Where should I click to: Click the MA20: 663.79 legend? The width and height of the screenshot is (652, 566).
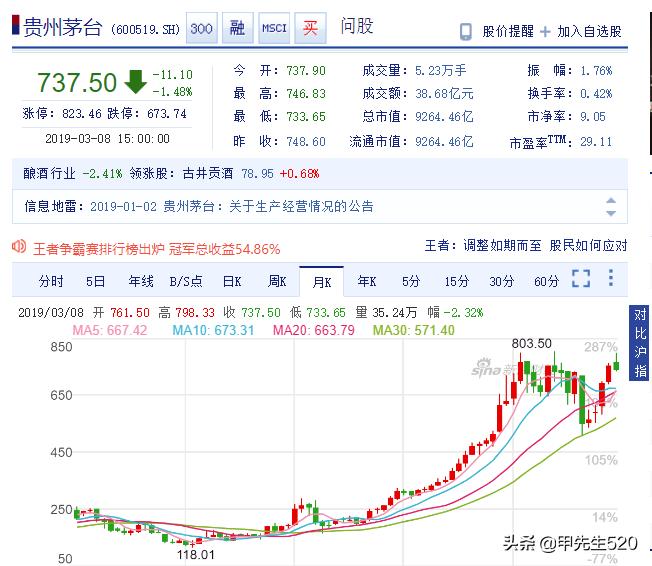[x=314, y=330]
